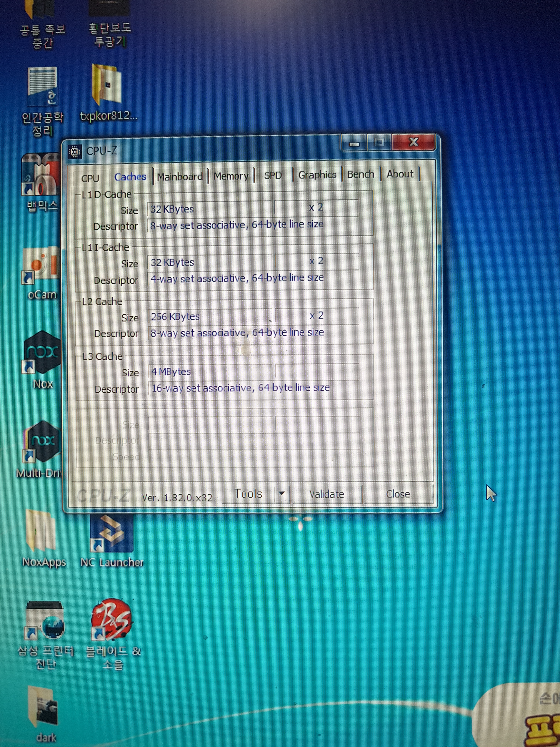Click the Validate button
Viewport: 560px width, 747px height.
pos(327,494)
